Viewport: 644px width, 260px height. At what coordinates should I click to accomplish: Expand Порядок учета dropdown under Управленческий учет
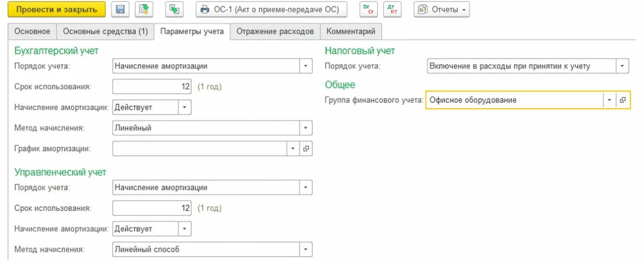coord(305,188)
